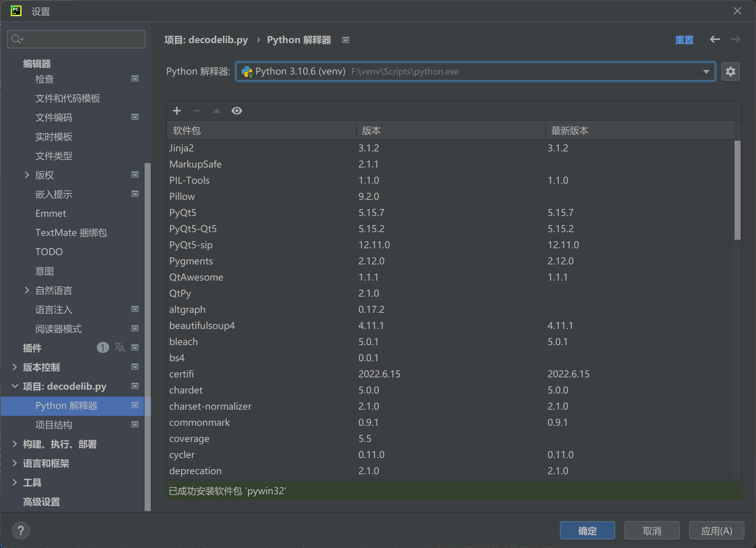
Task: Click the upgrade package up-arrow icon
Action: pos(217,111)
